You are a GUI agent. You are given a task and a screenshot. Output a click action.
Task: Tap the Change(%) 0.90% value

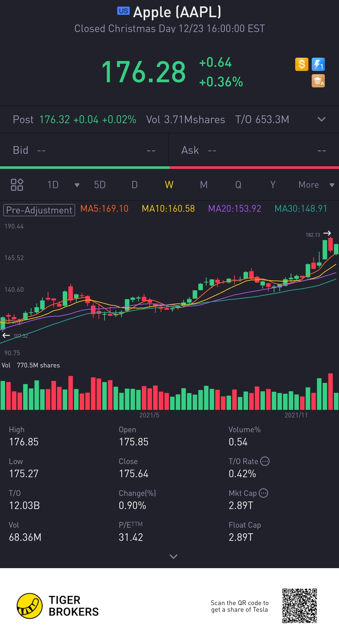(132, 505)
